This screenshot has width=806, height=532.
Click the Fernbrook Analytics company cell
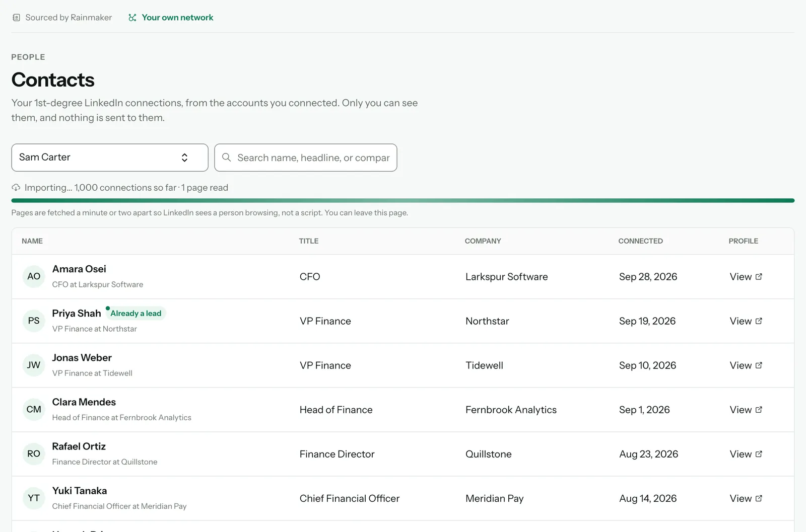point(511,410)
